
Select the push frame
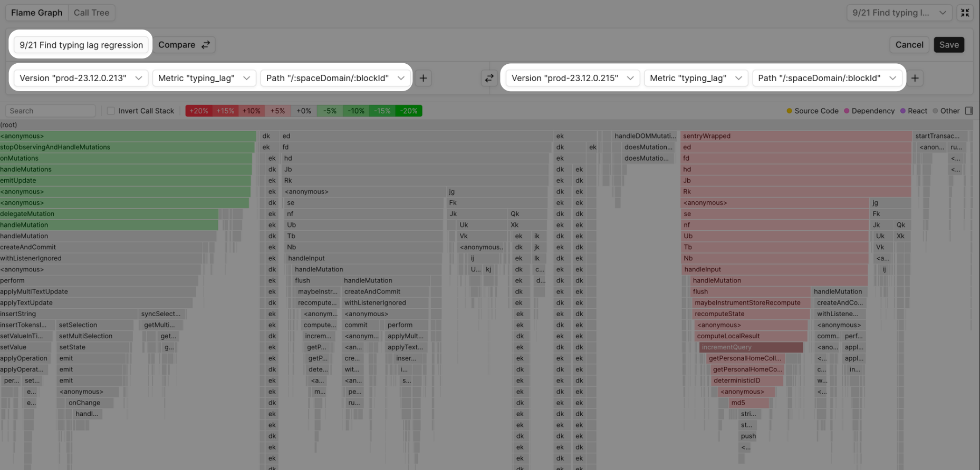[x=748, y=436]
